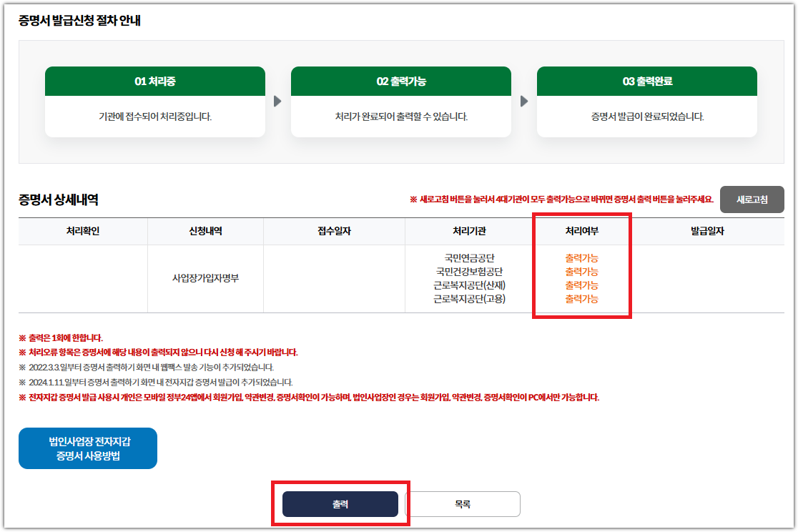Select the 01 처리중 step card
This screenshot has height=532, width=798.
point(155,102)
